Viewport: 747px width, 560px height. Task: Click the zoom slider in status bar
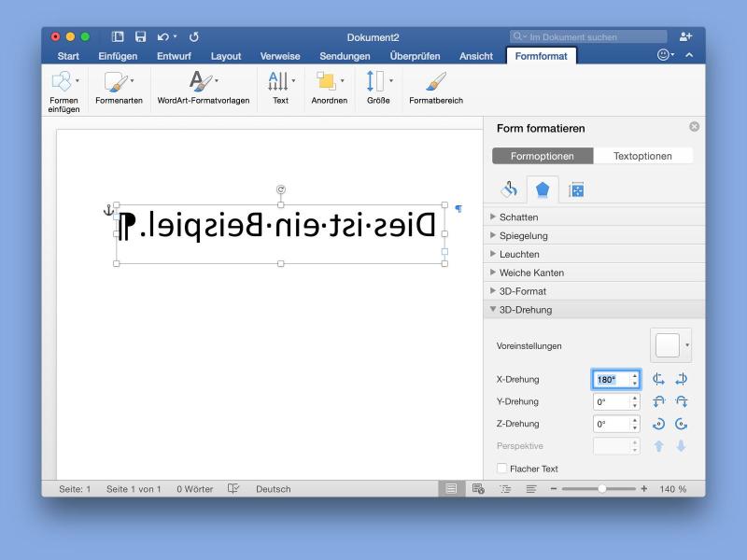click(602, 489)
